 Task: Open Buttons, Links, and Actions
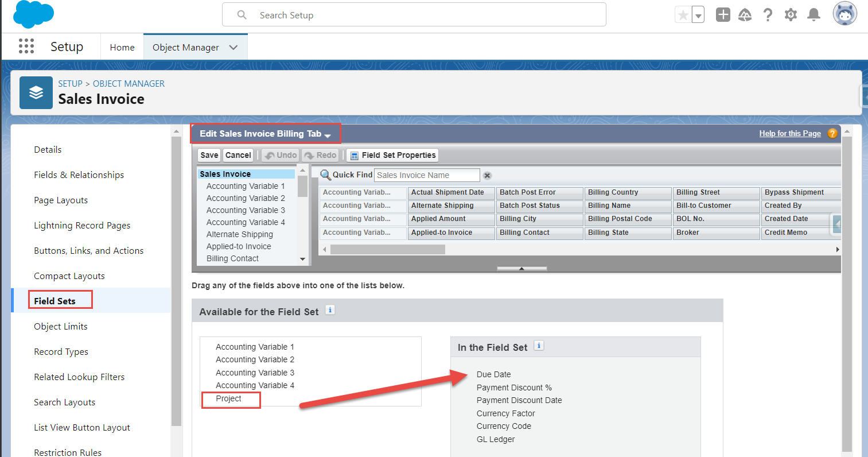(89, 251)
